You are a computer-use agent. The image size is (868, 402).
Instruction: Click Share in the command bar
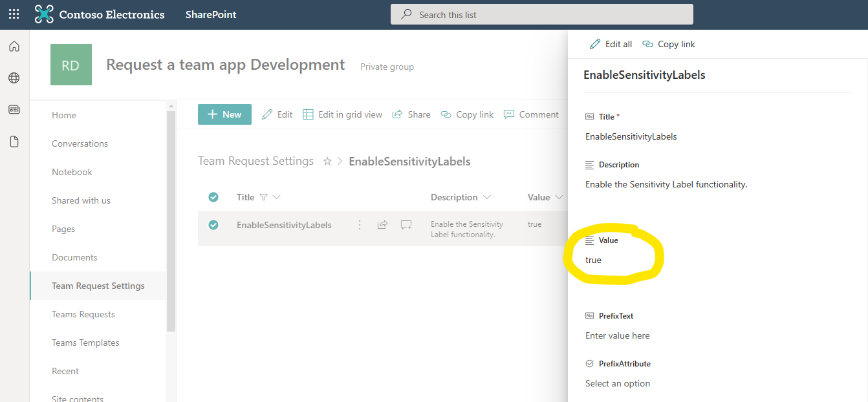pyautogui.click(x=411, y=114)
